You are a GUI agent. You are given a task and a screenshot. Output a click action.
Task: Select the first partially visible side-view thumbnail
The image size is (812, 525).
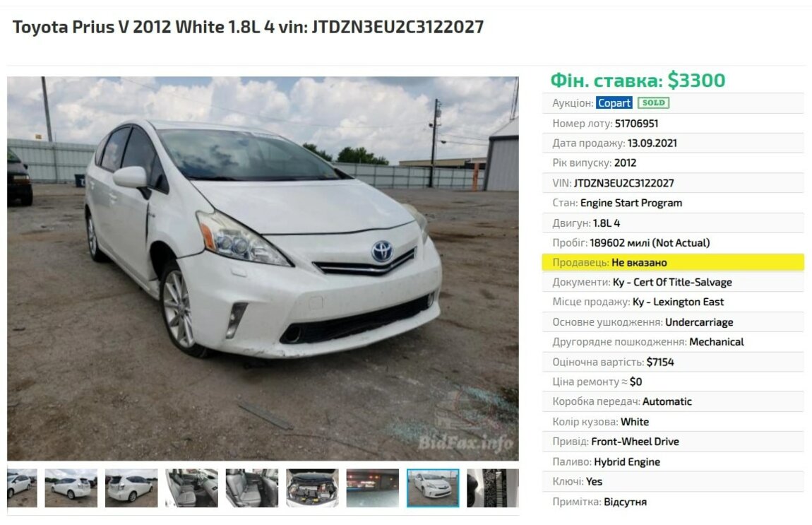pyautogui.click(x=22, y=488)
